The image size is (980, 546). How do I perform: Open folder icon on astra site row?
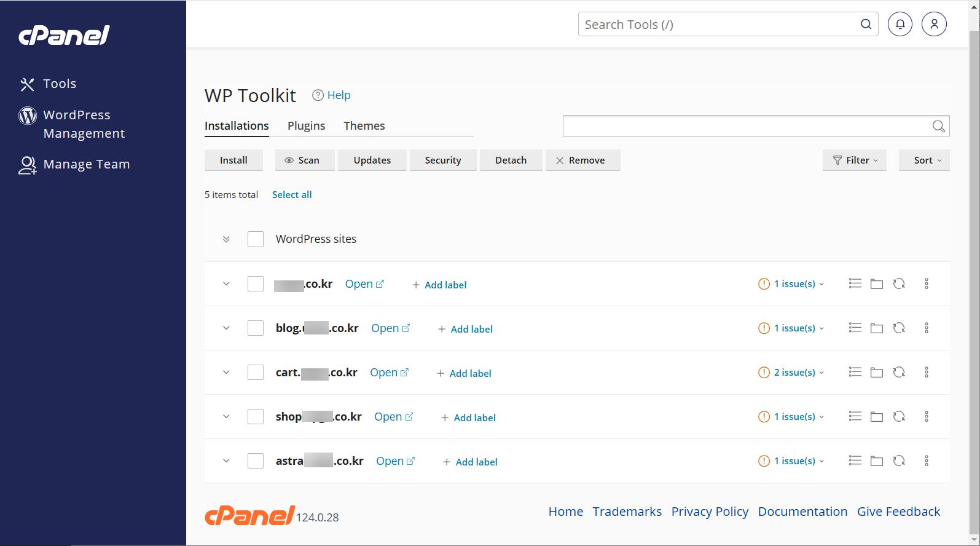click(x=877, y=461)
